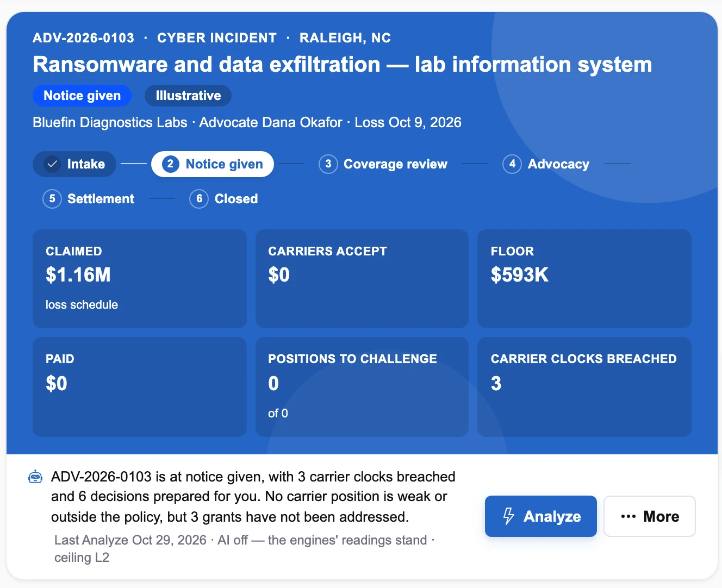
Task: Click the RALEIGH, NC location label
Action: [345, 38]
